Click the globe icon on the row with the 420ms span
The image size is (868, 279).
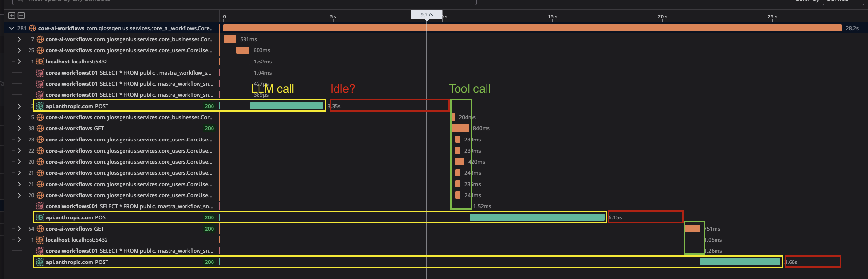coord(40,162)
